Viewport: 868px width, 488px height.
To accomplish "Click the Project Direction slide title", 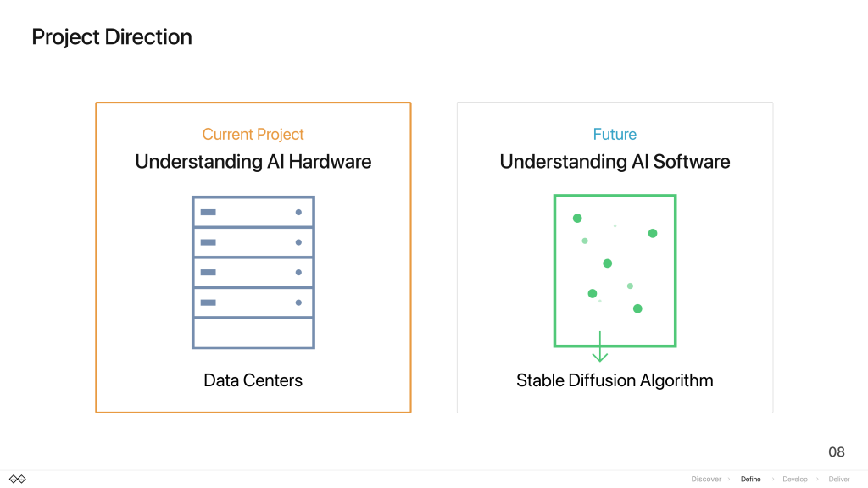I will click(x=112, y=37).
